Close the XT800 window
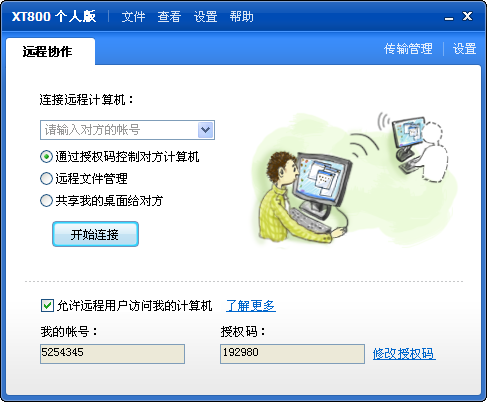Viewport: 487px width, 402px height. (467, 16)
